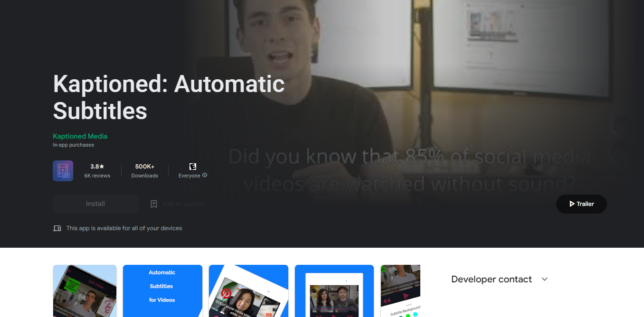Expand the Developer contact section
The height and width of the screenshot is (317, 644).
point(545,279)
